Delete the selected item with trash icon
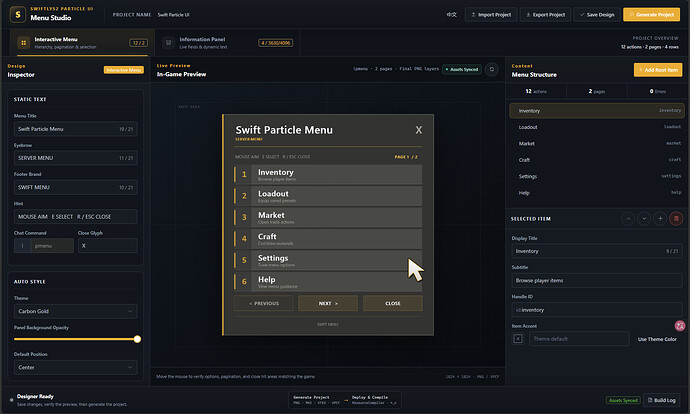The height and width of the screenshot is (414, 690). (676, 219)
